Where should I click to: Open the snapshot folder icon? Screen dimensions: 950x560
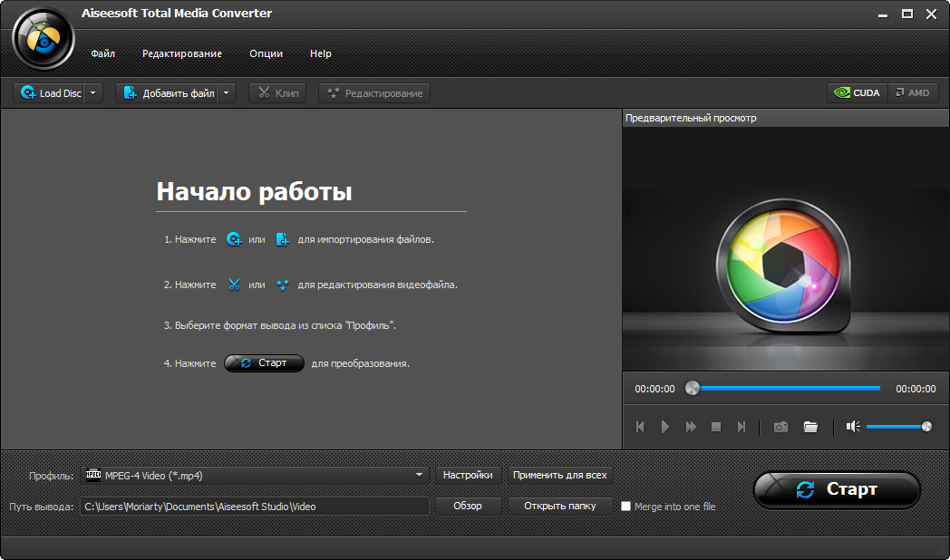[x=810, y=427]
